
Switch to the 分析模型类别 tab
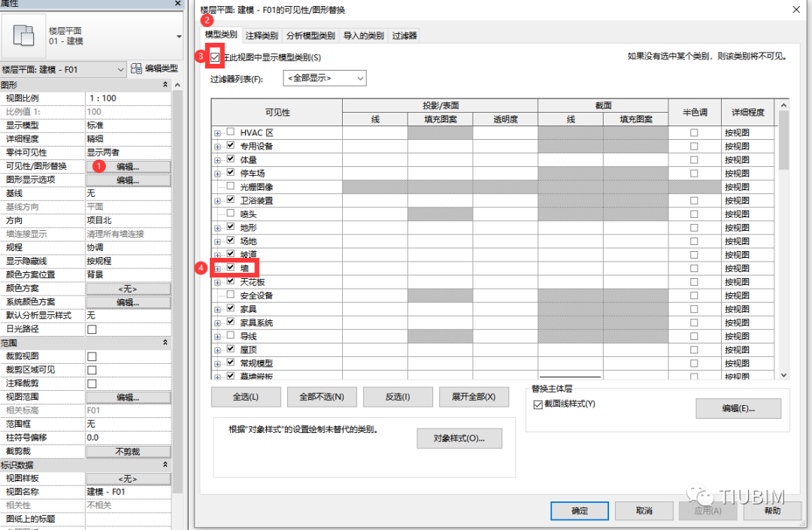311,36
